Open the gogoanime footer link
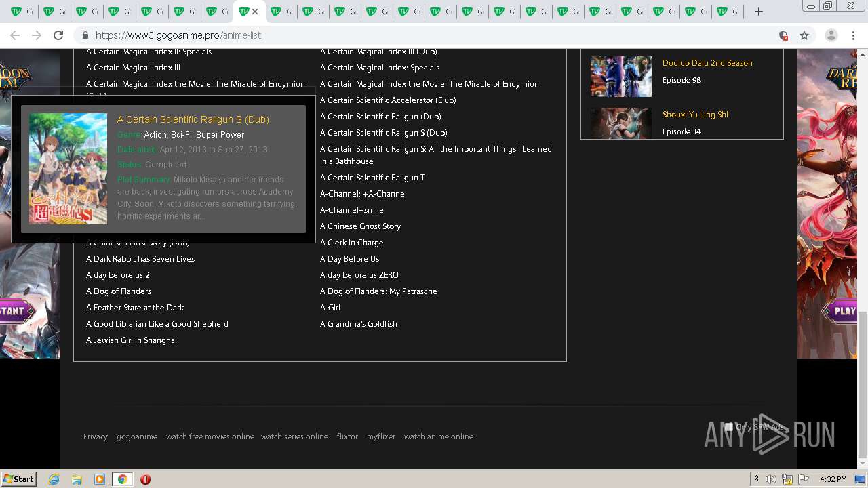 137,436
